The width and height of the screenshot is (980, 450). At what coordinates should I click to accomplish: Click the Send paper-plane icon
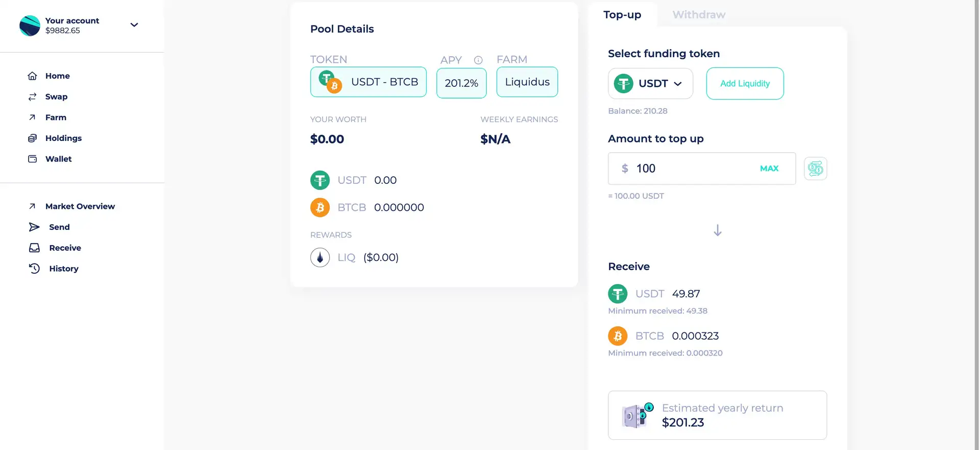coord(34,227)
